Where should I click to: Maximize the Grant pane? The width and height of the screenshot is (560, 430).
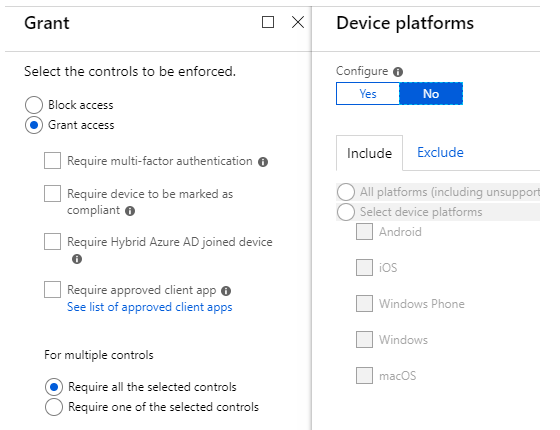tap(268, 22)
